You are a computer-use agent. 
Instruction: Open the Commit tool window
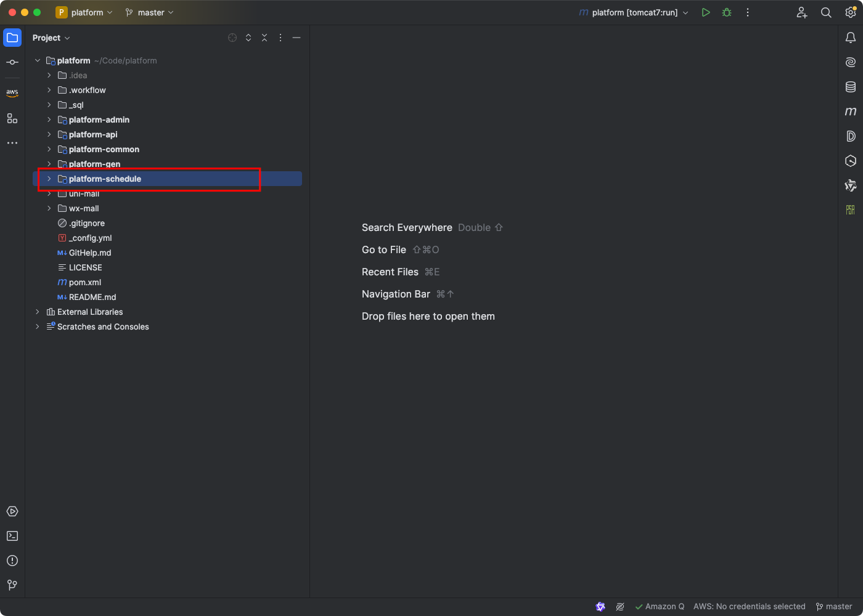(12, 62)
